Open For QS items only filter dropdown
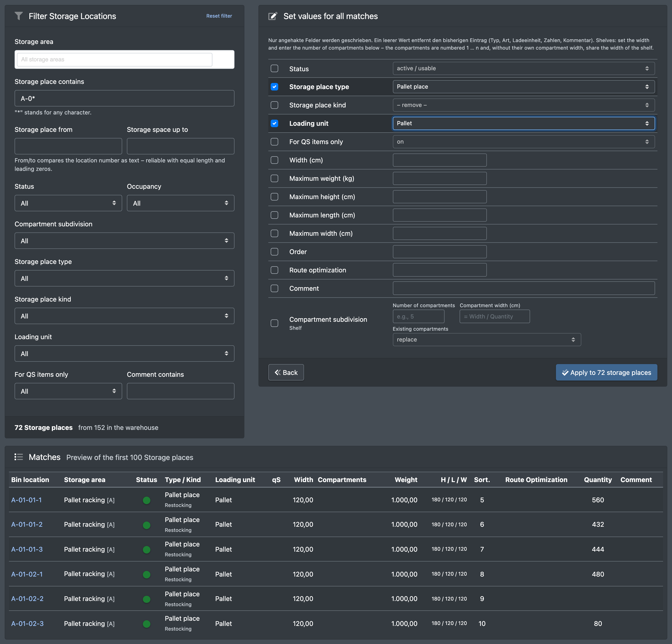Image resolution: width=672 pixels, height=644 pixels. pos(68,391)
